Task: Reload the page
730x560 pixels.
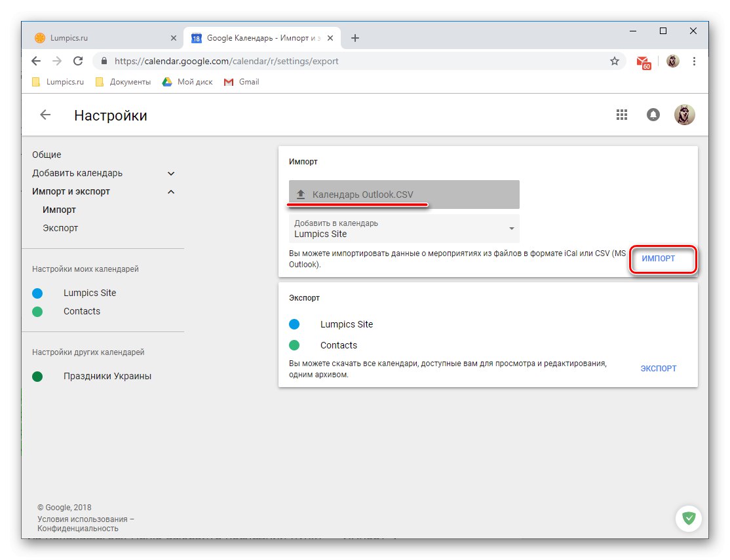Action: 78,60
